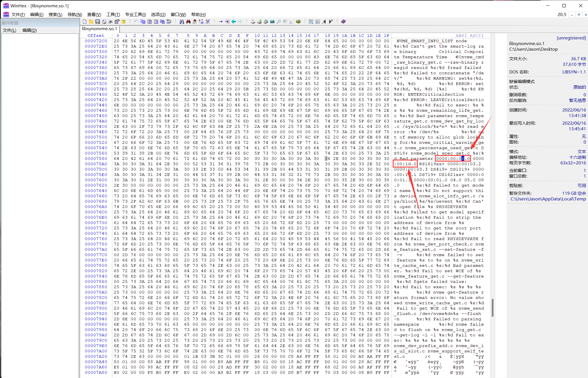Select the libsynonvme.so.1 file tab
Screen dimensions: 588x378
tap(99, 29)
